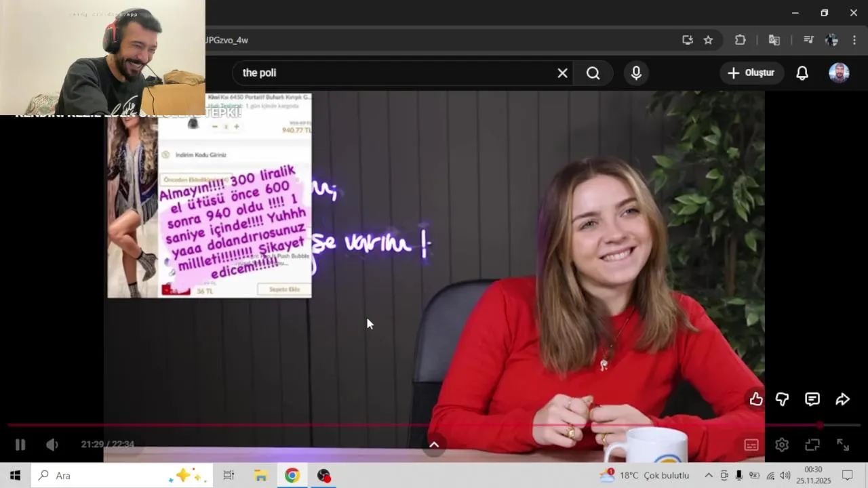Viewport: 868px width, 488px height.
Task: Like the video with thumbs up
Action: tap(756, 399)
